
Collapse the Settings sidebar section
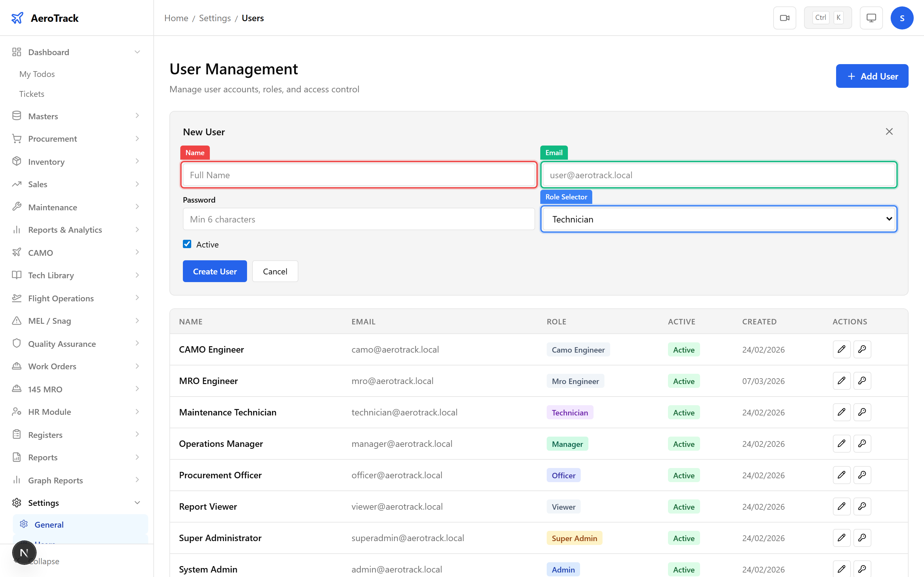coord(43,503)
